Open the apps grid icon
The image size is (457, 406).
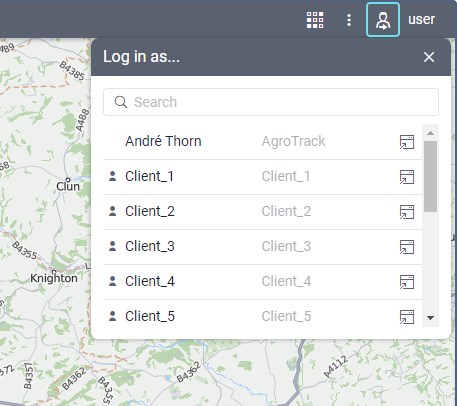[315, 20]
